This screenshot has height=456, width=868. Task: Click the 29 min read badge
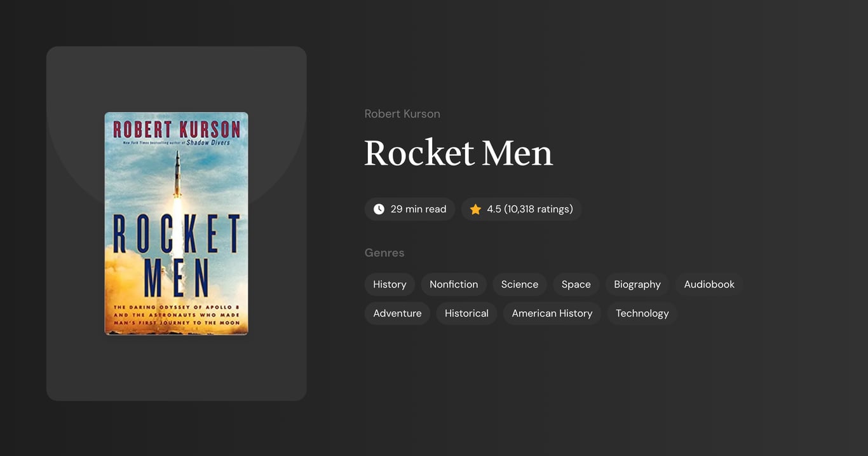[x=410, y=209]
